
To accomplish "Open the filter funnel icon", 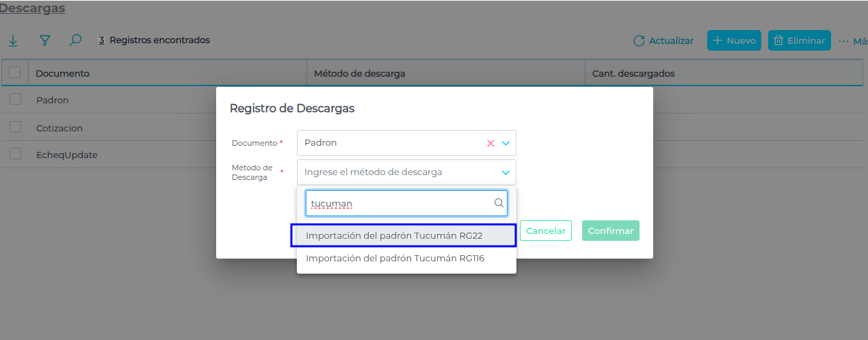I will (45, 40).
